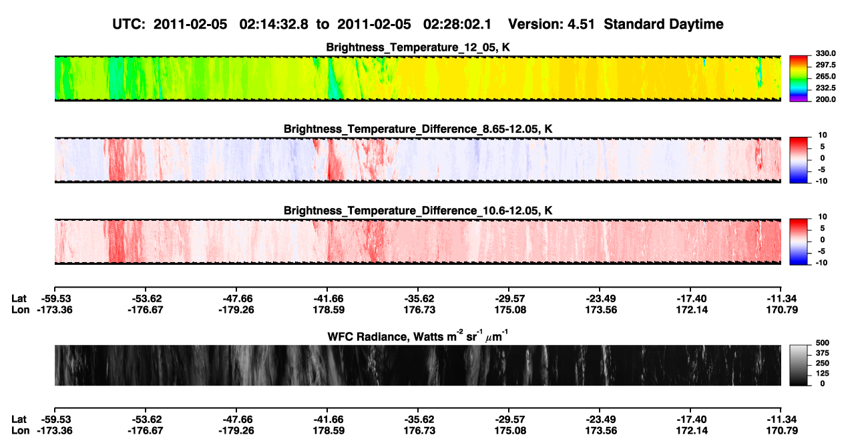Image resolution: width=868 pixels, height=445 pixels.
Task: Select the 125 grayscale colorbar label
Action: coord(823,374)
